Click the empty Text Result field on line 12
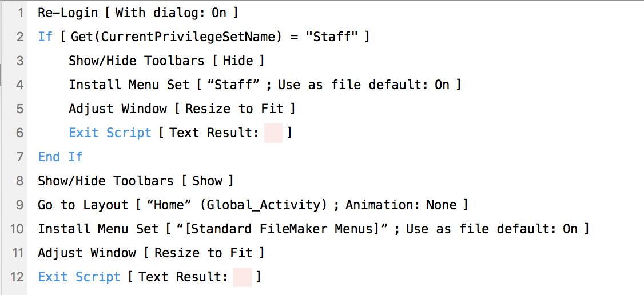 [243, 277]
